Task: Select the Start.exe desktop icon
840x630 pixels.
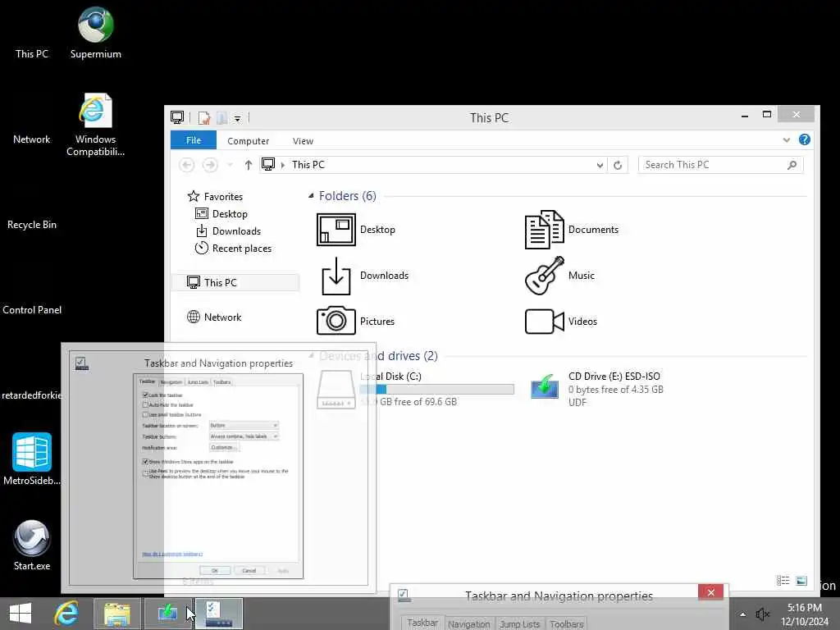Action: point(32,545)
